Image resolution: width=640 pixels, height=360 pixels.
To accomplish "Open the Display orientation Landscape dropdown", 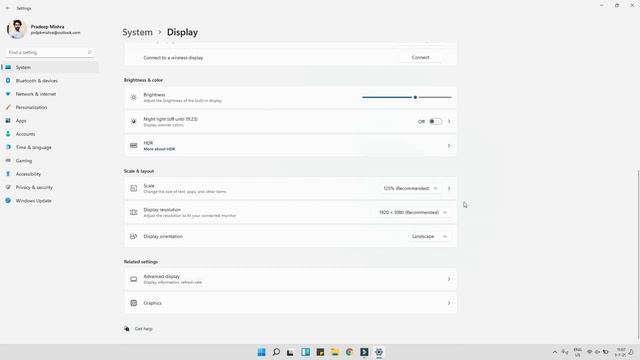I will tap(429, 236).
